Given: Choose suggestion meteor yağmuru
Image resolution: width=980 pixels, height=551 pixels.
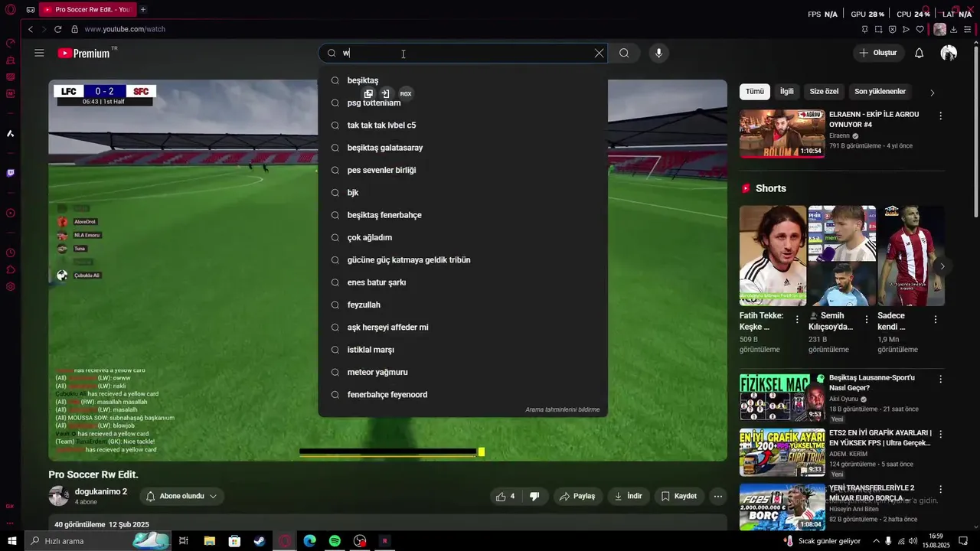Looking at the screenshot, I should point(463,372).
